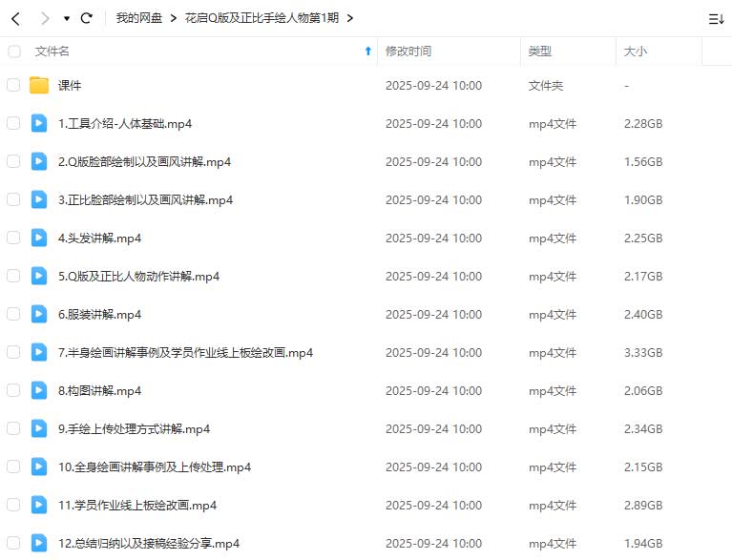This screenshot has width=732, height=560.
Task: Open the sort and view options icon
Action: click(716, 18)
